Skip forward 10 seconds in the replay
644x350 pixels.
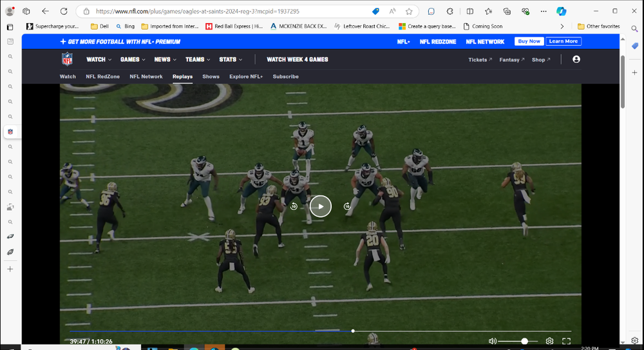click(x=347, y=206)
